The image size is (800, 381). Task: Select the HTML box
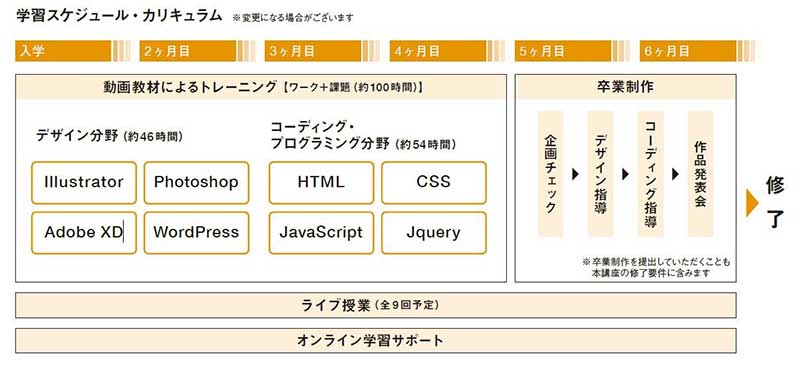321,183
